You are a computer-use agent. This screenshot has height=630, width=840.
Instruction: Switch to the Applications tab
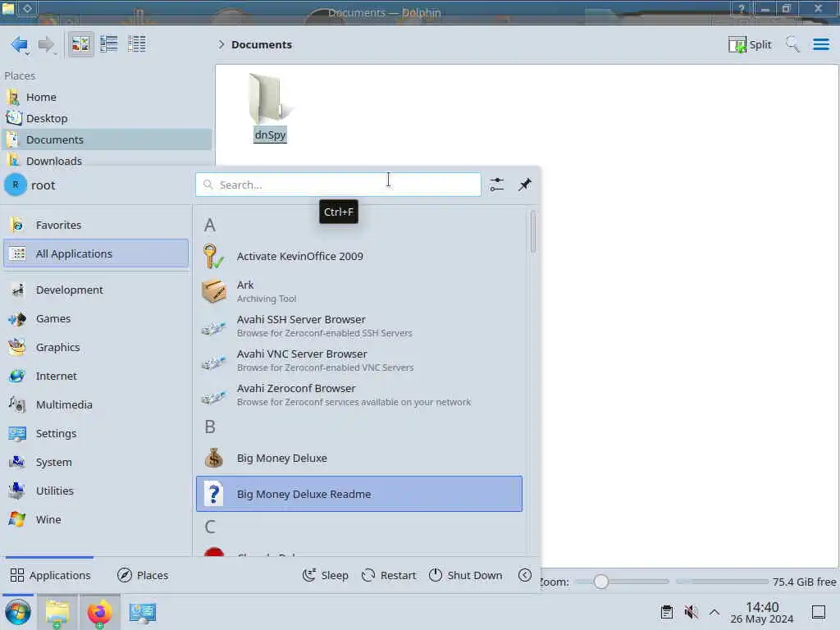50,575
